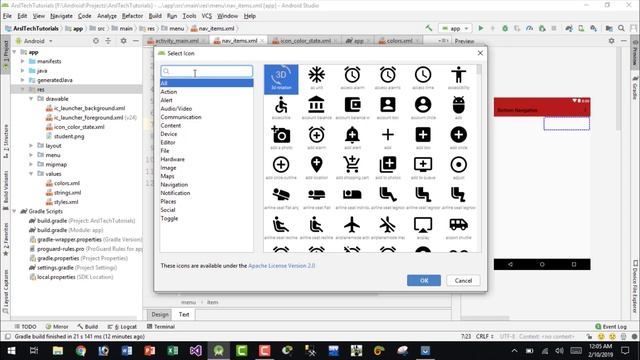Select the airport shuttle van icon
The height and width of the screenshot is (360, 640).
click(458, 225)
